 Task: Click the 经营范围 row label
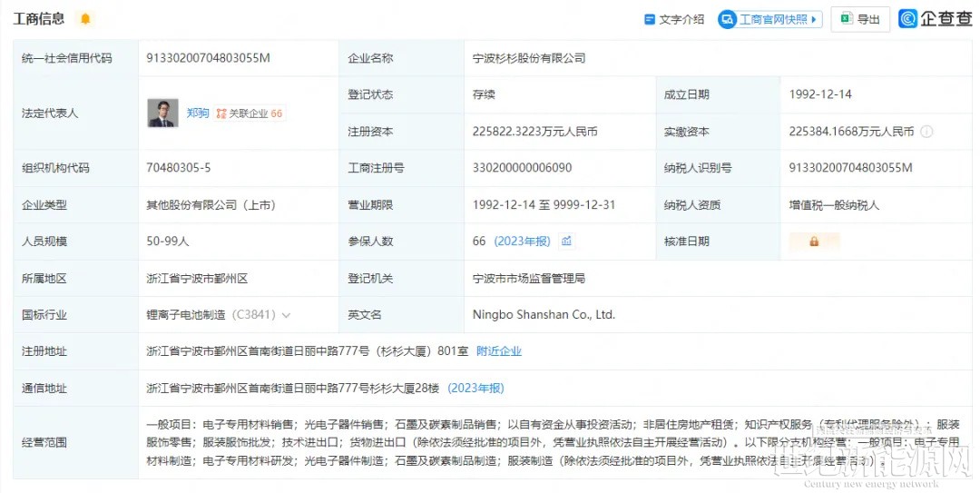point(44,442)
